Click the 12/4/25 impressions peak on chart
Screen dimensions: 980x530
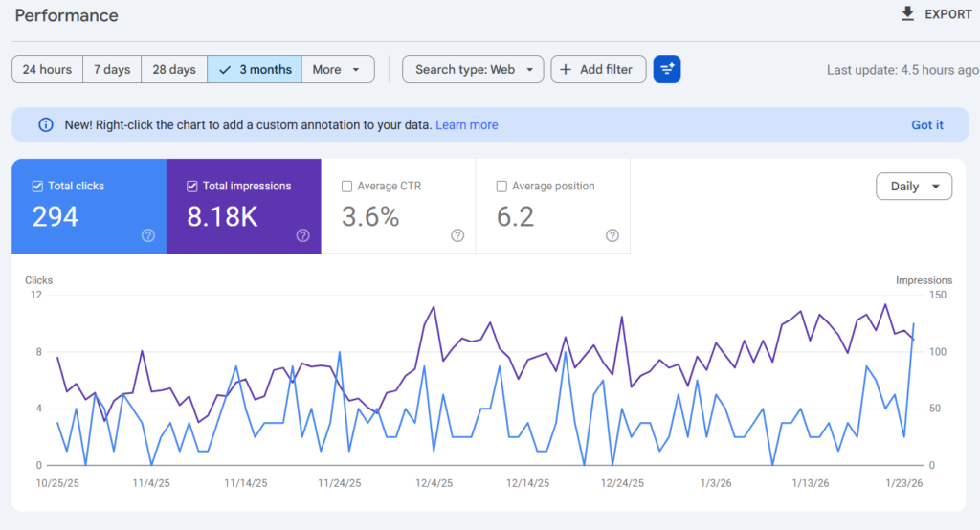pos(434,307)
